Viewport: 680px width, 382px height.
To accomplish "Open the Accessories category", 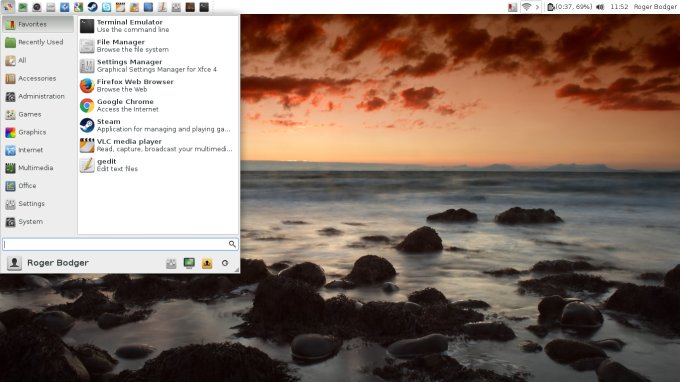I will coord(39,78).
